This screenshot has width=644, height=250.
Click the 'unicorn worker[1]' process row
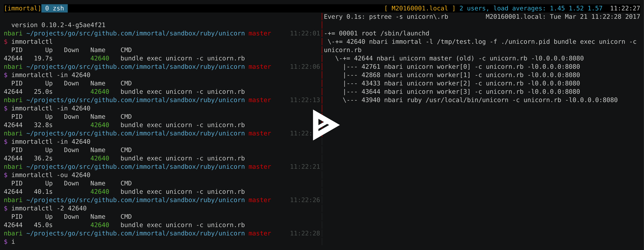click(461, 75)
